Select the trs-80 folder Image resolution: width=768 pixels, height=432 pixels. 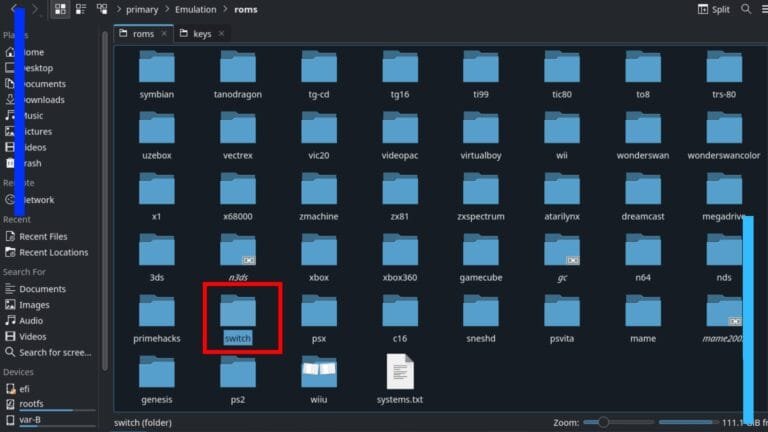coord(724,74)
